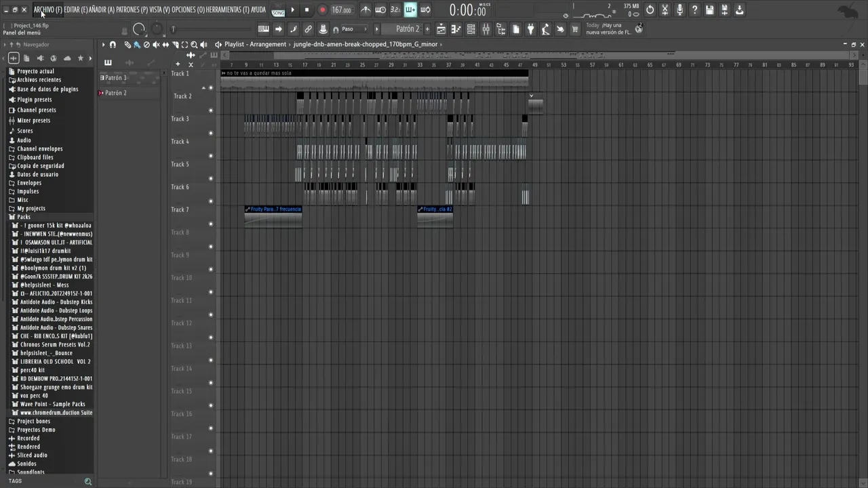Click the Fruity automation clip on Track 7

273,217
